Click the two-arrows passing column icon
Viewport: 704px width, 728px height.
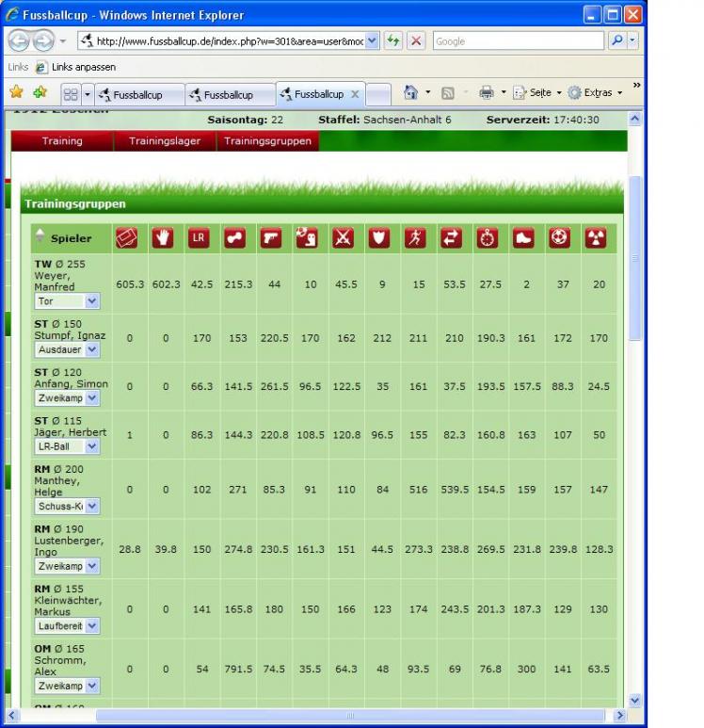click(x=452, y=238)
